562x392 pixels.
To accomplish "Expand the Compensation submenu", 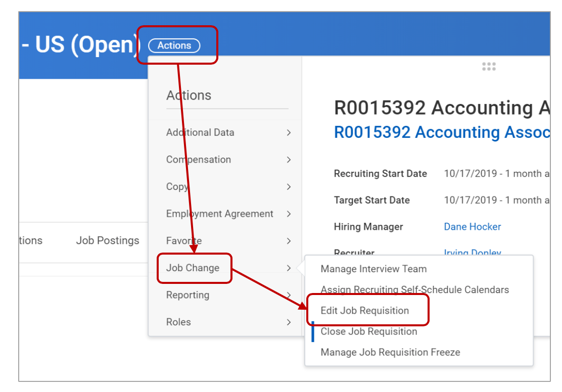I will click(198, 160).
